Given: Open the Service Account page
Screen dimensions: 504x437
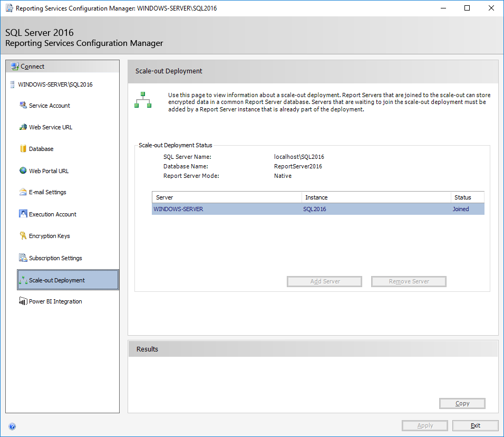Looking at the screenshot, I should click(50, 106).
